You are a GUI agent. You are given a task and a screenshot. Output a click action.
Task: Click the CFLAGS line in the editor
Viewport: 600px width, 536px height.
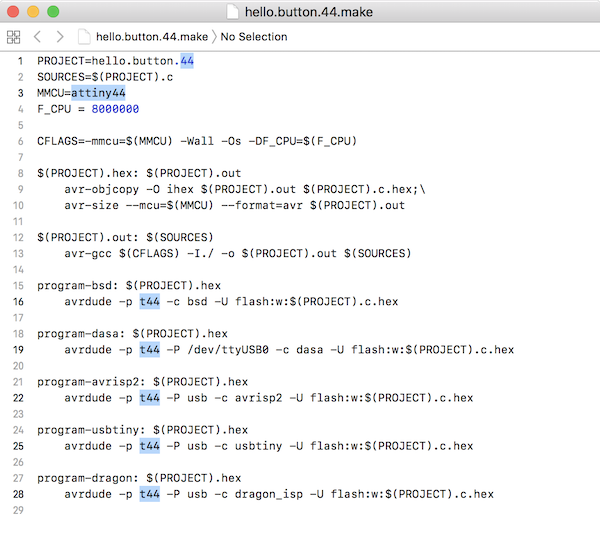197,141
